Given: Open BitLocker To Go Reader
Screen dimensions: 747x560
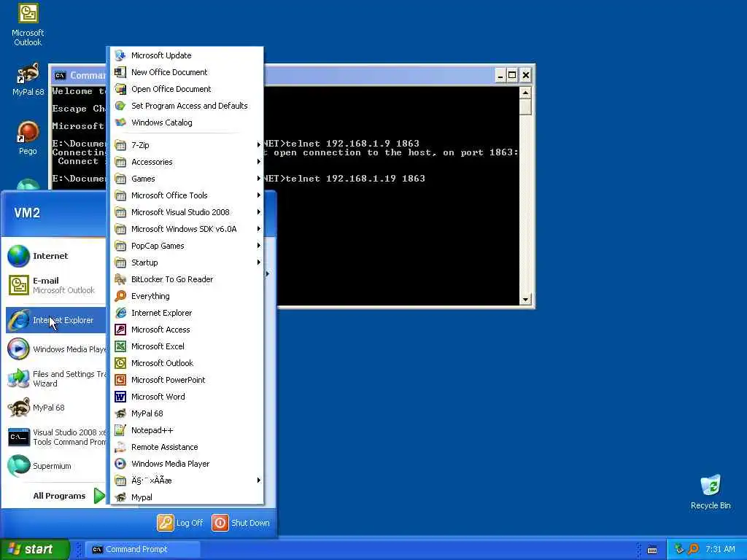Looking at the screenshot, I should click(187, 279).
